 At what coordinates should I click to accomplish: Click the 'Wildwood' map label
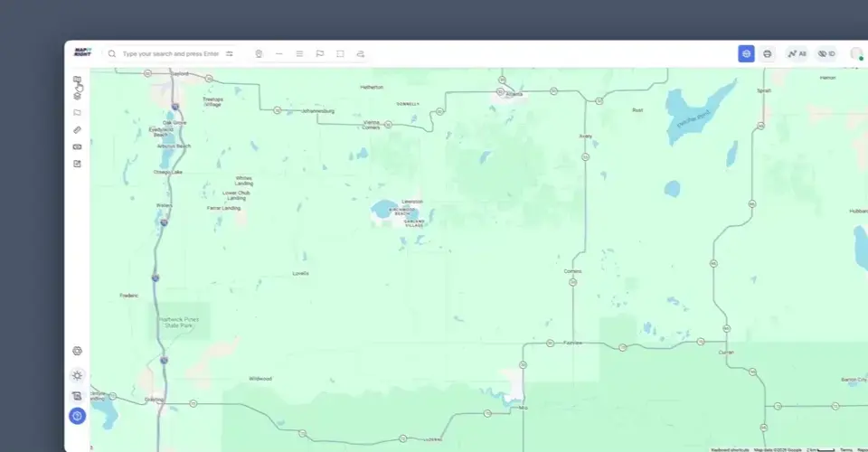tap(260, 379)
